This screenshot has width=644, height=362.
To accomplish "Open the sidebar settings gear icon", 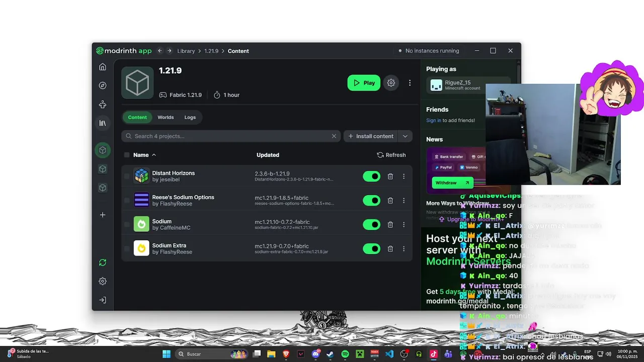I will [x=103, y=281].
